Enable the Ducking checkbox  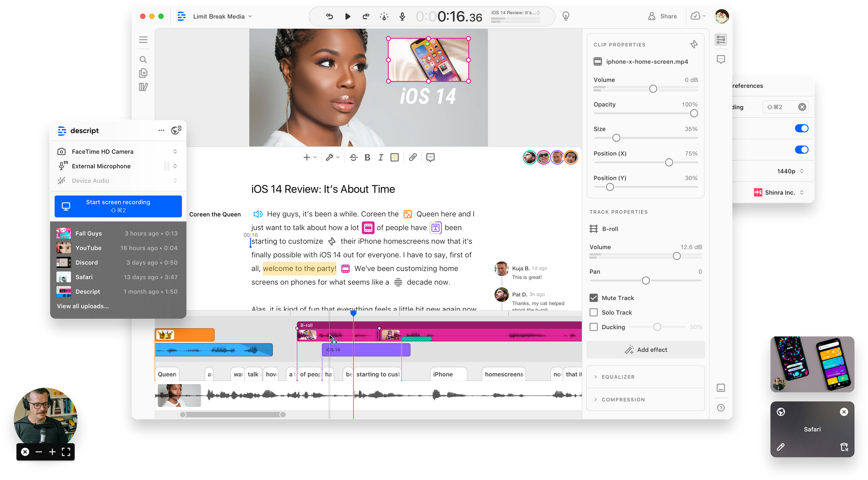point(594,327)
